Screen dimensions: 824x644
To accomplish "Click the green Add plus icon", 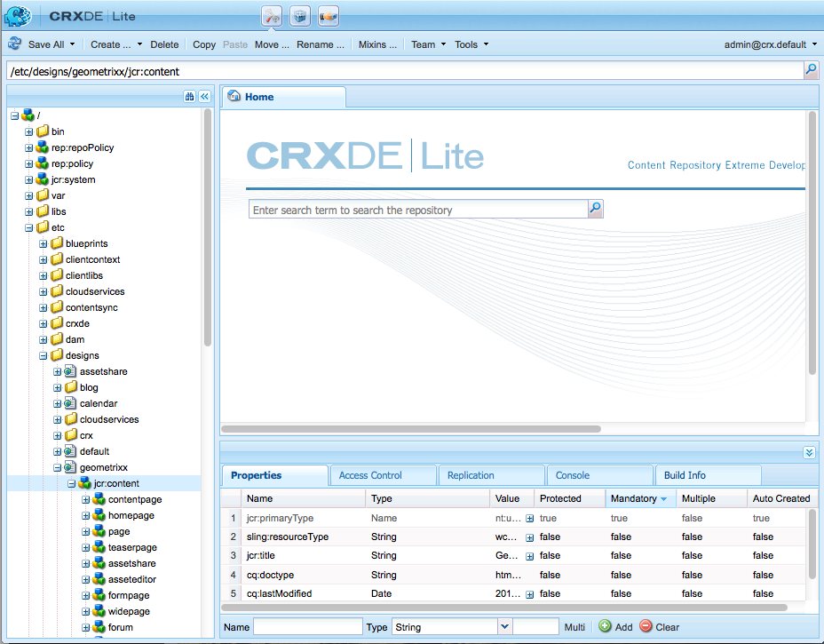I will (x=605, y=626).
